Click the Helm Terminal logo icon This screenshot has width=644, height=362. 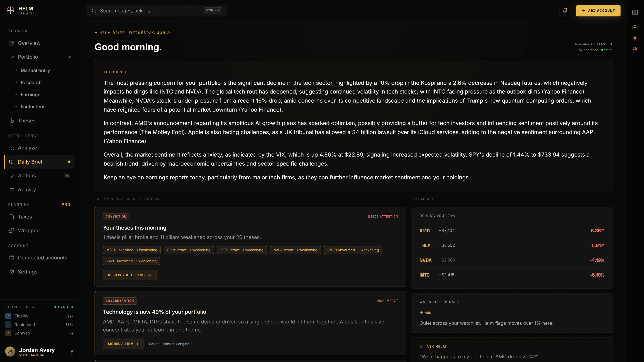coord(10,10)
